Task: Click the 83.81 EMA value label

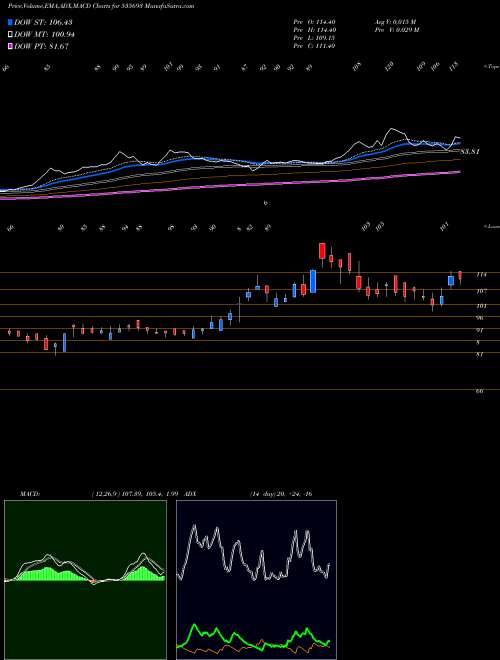Action: (470, 152)
